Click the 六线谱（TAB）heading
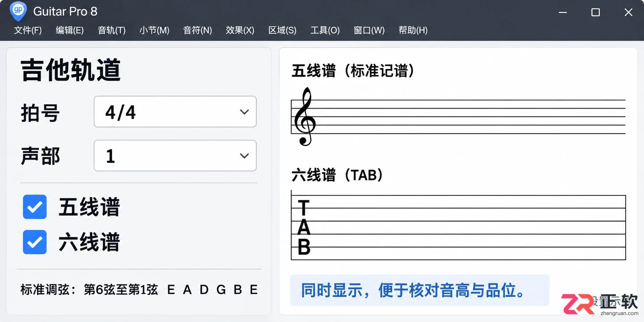The height and width of the screenshot is (322, 644). (337, 175)
